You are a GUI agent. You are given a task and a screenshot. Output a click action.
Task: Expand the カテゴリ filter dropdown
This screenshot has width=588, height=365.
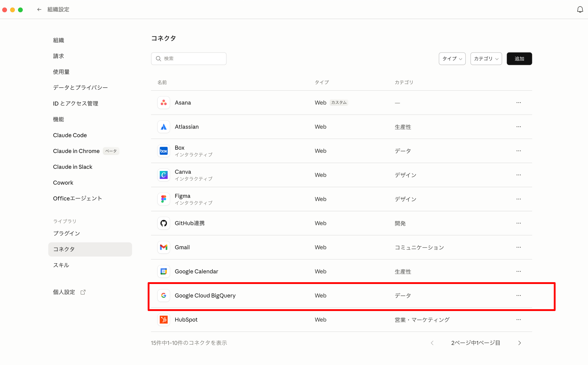(486, 59)
